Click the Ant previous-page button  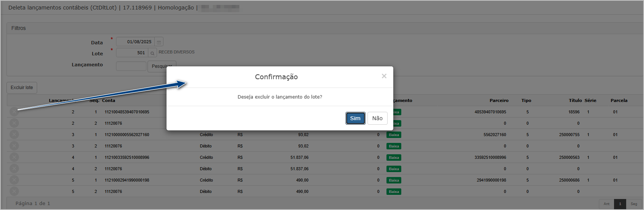tap(606, 204)
